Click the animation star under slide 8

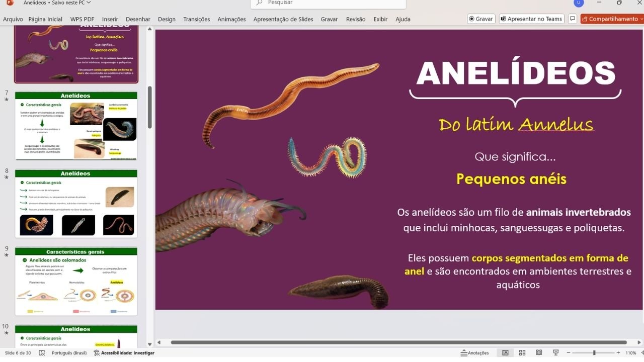(x=7, y=177)
